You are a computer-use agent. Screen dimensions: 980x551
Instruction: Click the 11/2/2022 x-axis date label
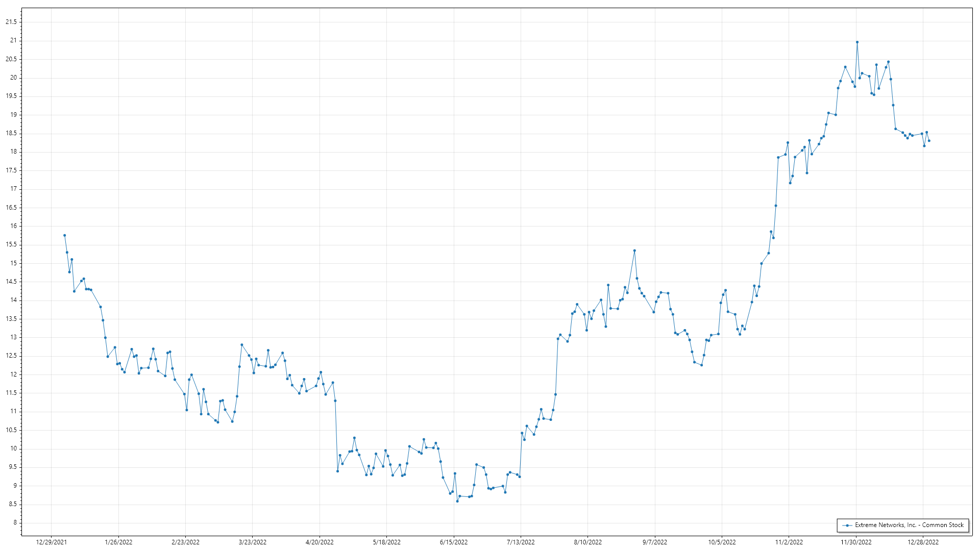pyautogui.click(x=789, y=542)
